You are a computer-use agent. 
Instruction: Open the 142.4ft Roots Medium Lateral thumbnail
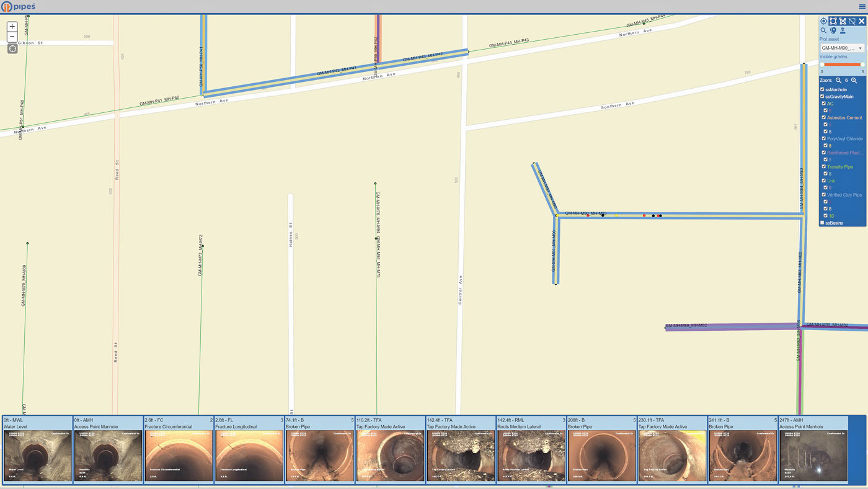(531, 455)
